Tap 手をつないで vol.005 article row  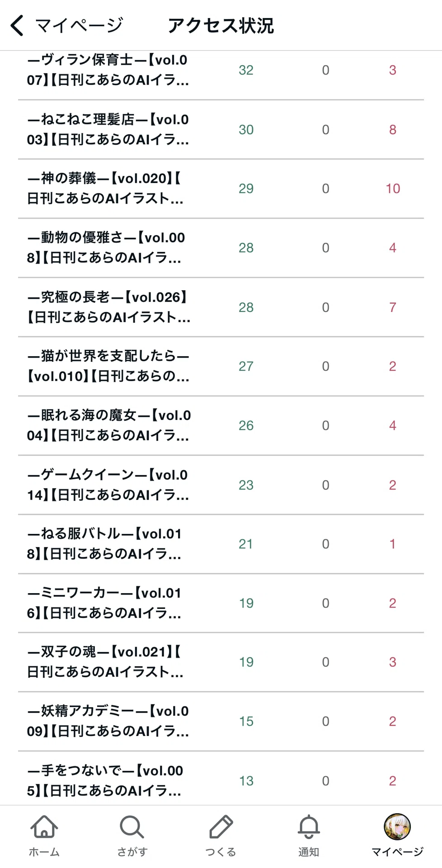pyautogui.click(x=221, y=778)
